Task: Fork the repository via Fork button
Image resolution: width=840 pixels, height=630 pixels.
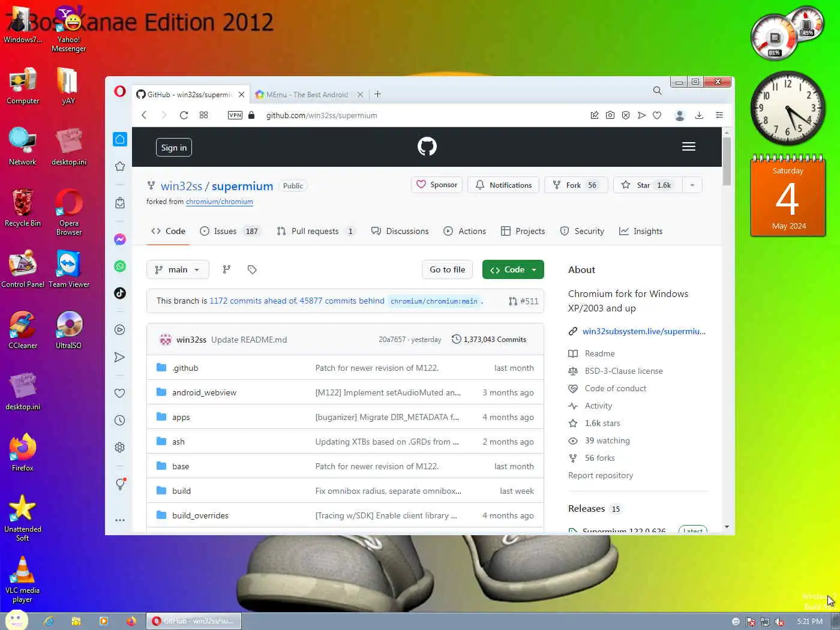Action: (576, 185)
